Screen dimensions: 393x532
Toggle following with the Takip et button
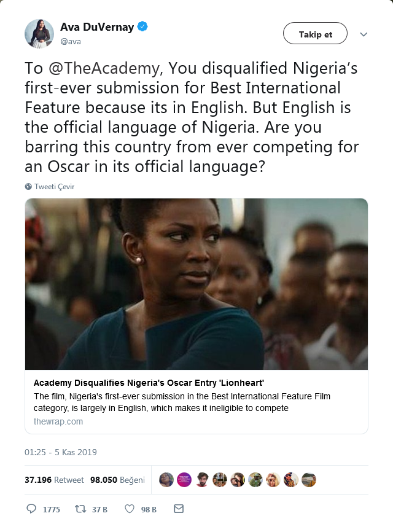(315, 34)
